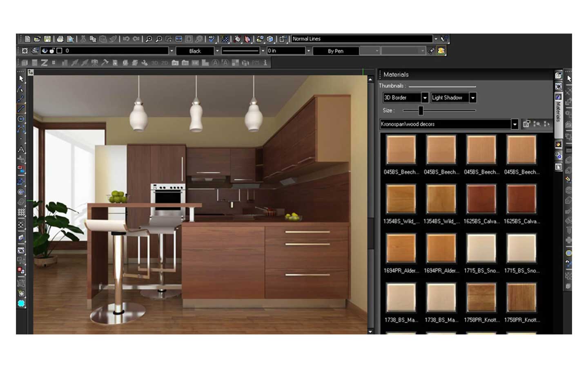Viewport: 588px width, 368px height.
Task: Click the Print icon in toolbar
Action: [60, 39]
